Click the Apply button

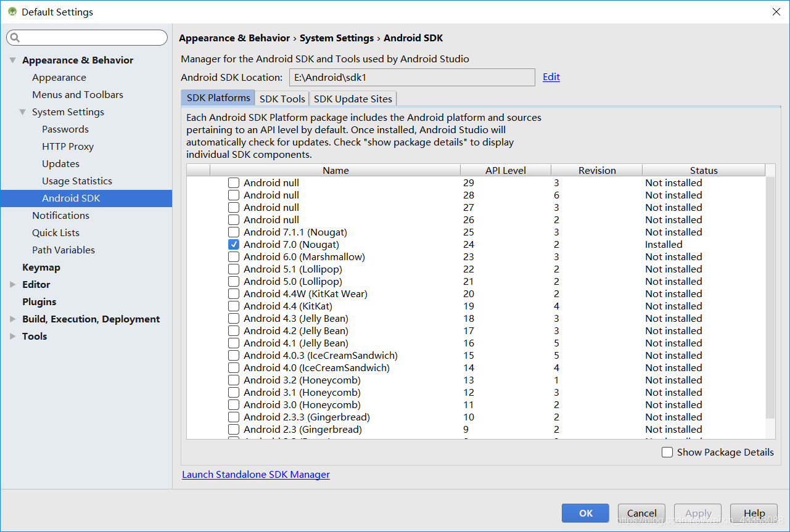698,513
